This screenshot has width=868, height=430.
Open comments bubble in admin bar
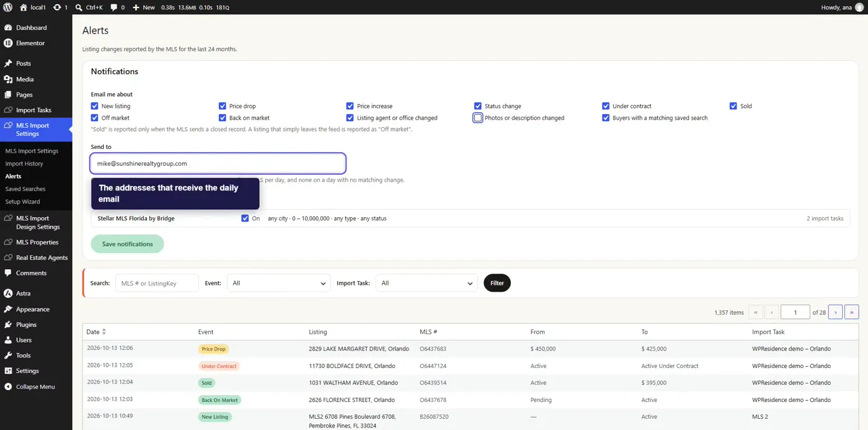click(113, 7)
